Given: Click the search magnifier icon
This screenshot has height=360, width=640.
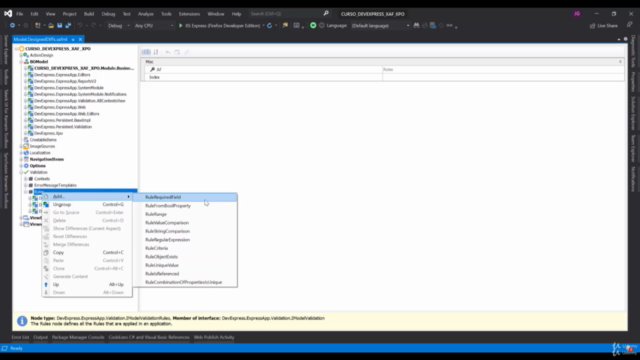Looking at the screenshot, I should point(326,13).
